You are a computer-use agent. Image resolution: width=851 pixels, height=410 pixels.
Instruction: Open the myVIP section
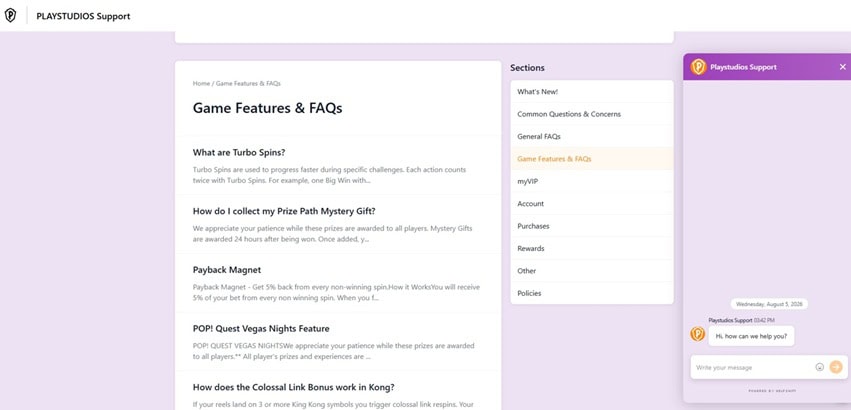click(x=592, y=181)
